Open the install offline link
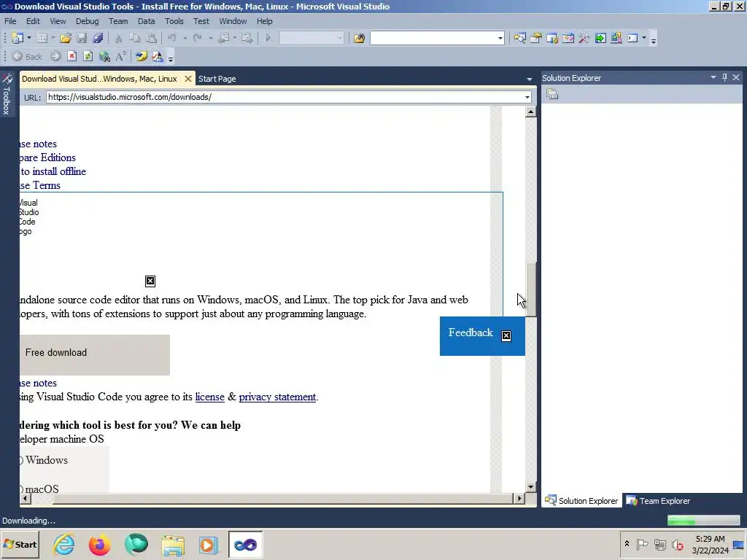 (53, 171)
